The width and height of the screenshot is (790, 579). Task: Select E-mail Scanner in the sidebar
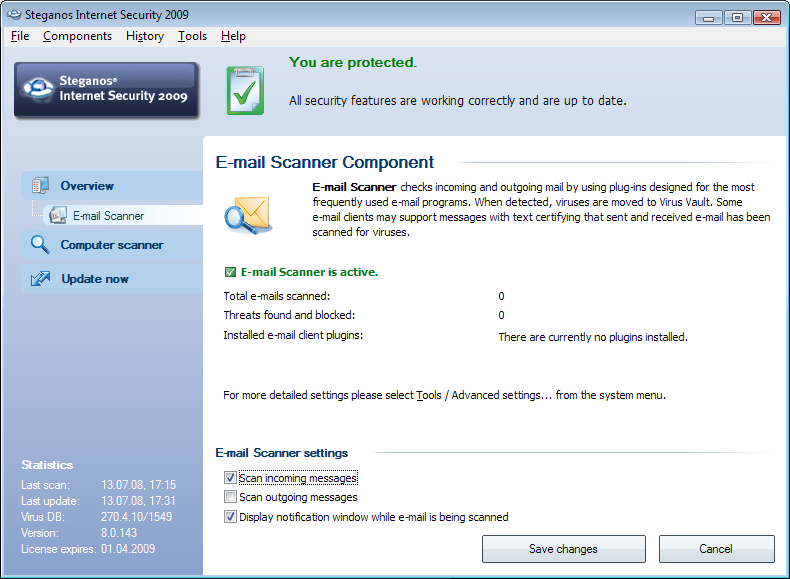pyautogui.click(x=123, y=215)
